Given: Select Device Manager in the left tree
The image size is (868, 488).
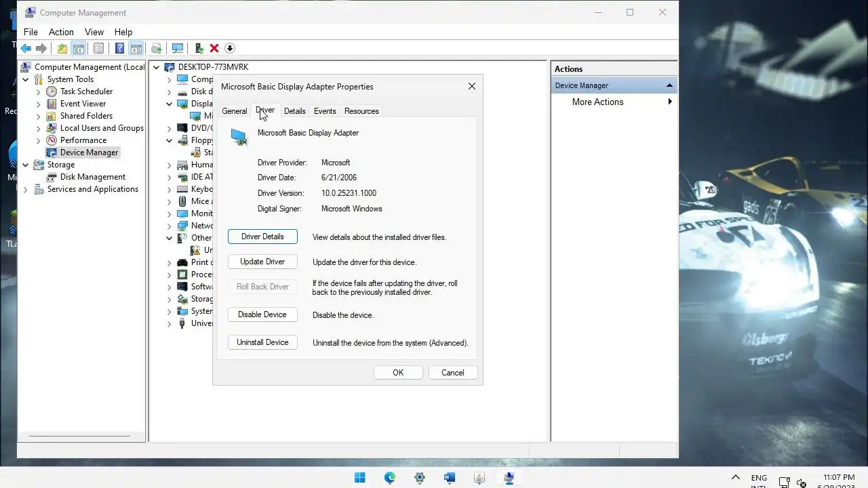Looking at the screenshot, I should 89,152.
